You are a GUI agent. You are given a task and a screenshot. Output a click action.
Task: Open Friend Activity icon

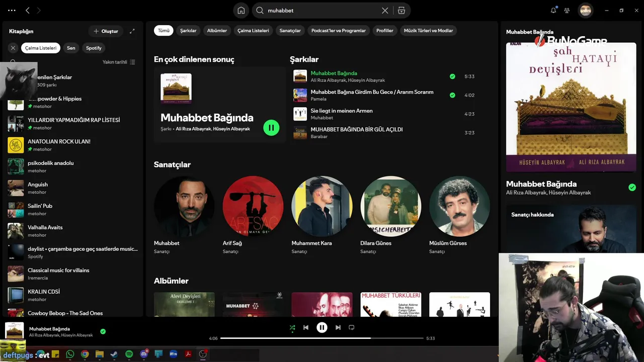(567, 10)
